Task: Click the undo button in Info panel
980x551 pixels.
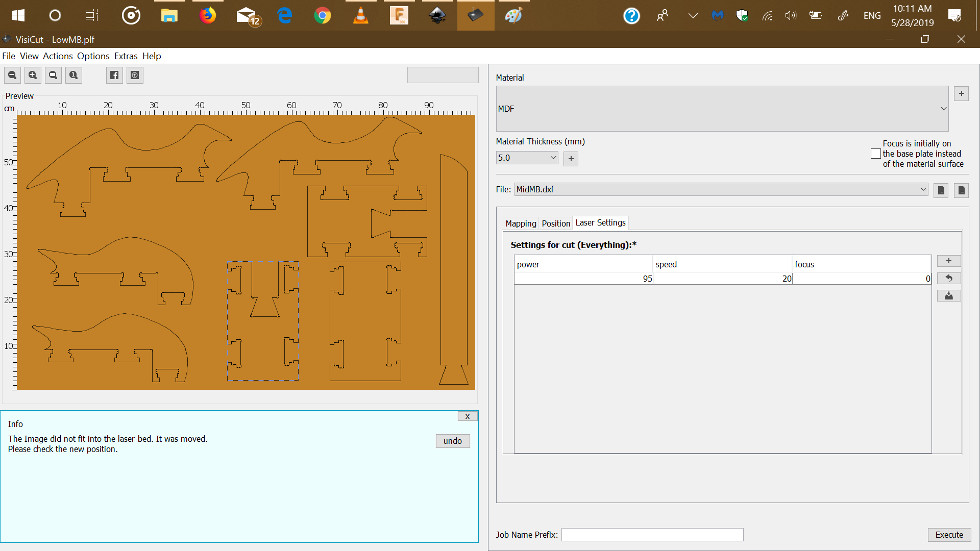Action: (452, 441)
